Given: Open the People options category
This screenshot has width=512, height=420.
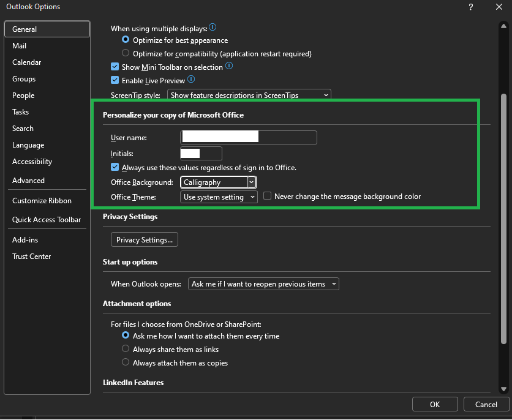Looking at the screenshot, I should click(47, 96).
